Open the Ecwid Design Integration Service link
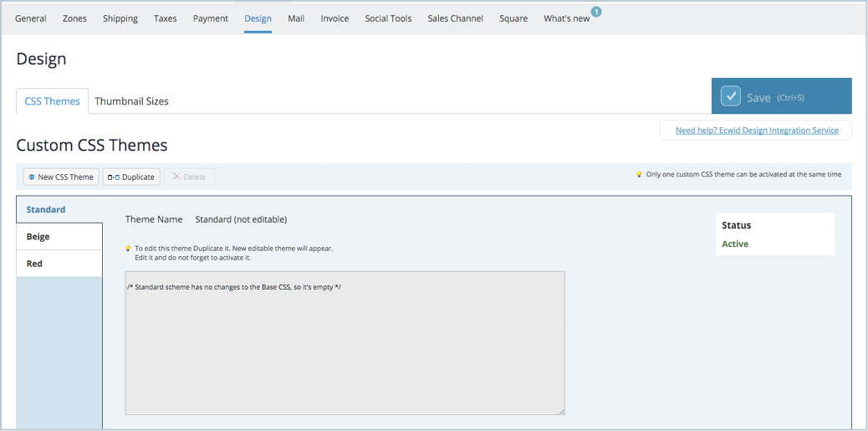The width and height of the screenshot is (868, 431). pyautogui.click(x=757, y=131)
